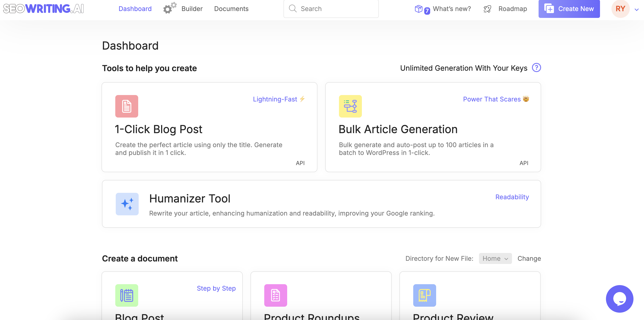Click the Product Roundups pink document icon
644x320 pixels.
275,295
